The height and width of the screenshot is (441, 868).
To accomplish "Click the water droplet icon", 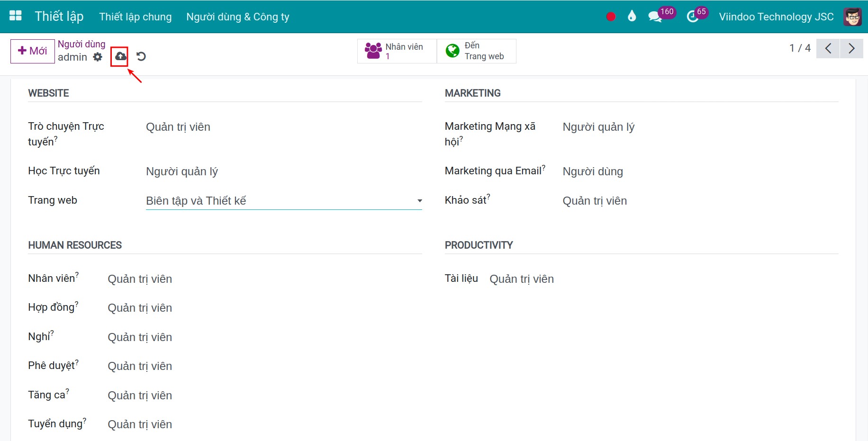I will 632,17.
